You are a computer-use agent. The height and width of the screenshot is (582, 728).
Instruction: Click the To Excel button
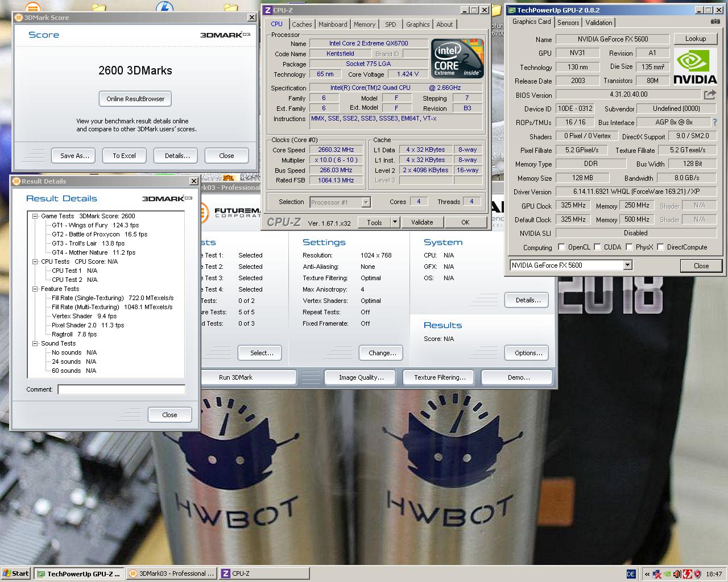click(x=124, y=156)
